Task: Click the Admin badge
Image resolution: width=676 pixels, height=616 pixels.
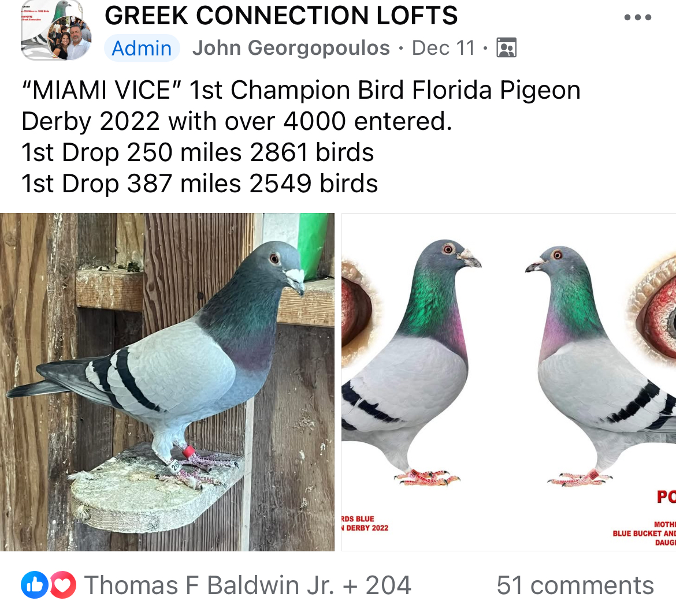Action: pyautogui.click(x=142, y=48)
